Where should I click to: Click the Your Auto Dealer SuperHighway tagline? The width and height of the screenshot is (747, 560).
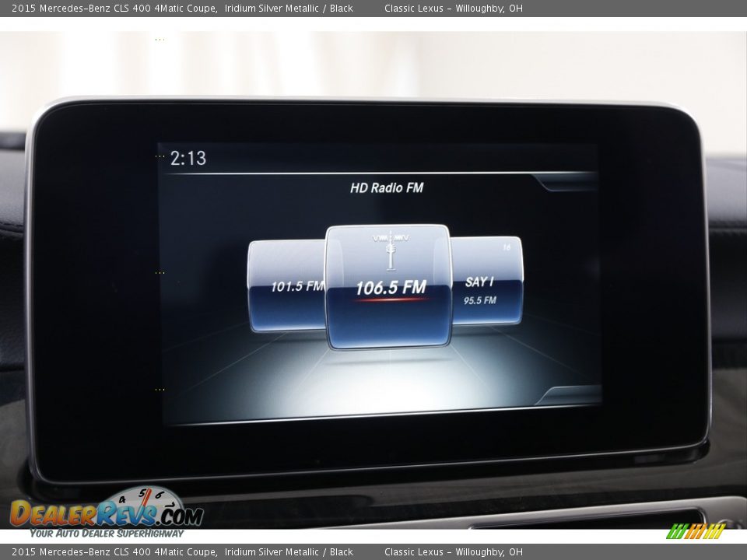click(107, 534)
